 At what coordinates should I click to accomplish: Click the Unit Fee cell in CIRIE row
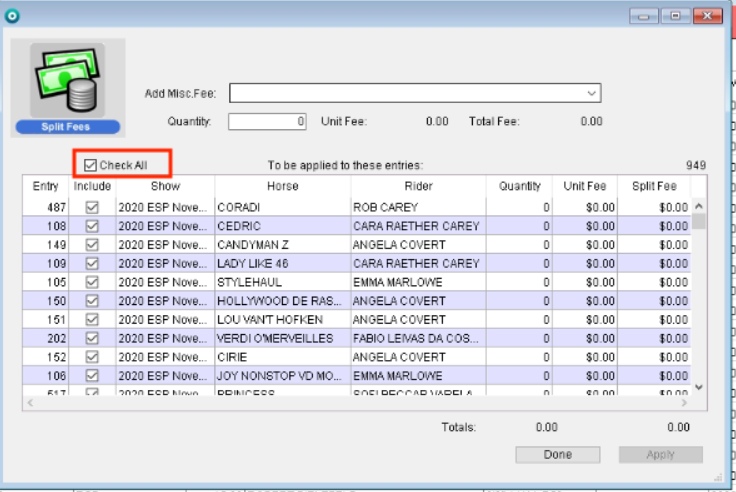[585, 357]
